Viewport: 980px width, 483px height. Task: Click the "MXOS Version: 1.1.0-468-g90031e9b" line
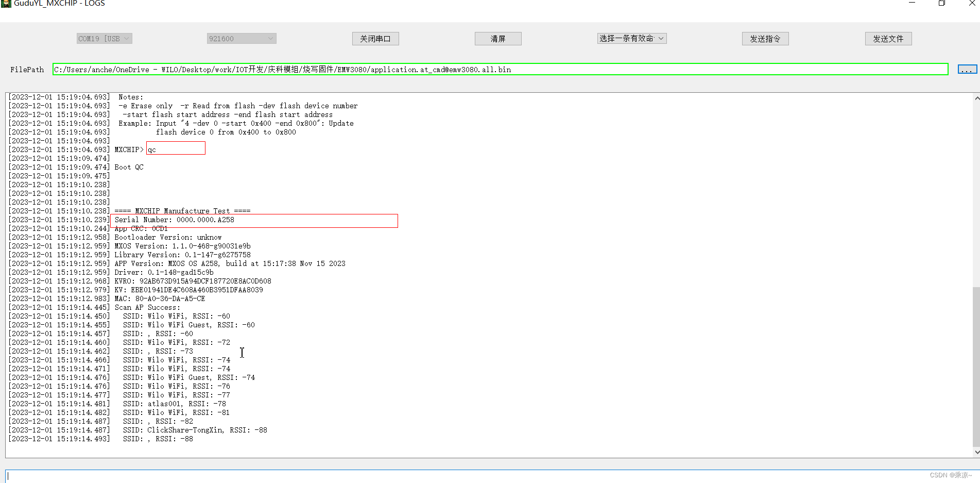tap(182, 246)
